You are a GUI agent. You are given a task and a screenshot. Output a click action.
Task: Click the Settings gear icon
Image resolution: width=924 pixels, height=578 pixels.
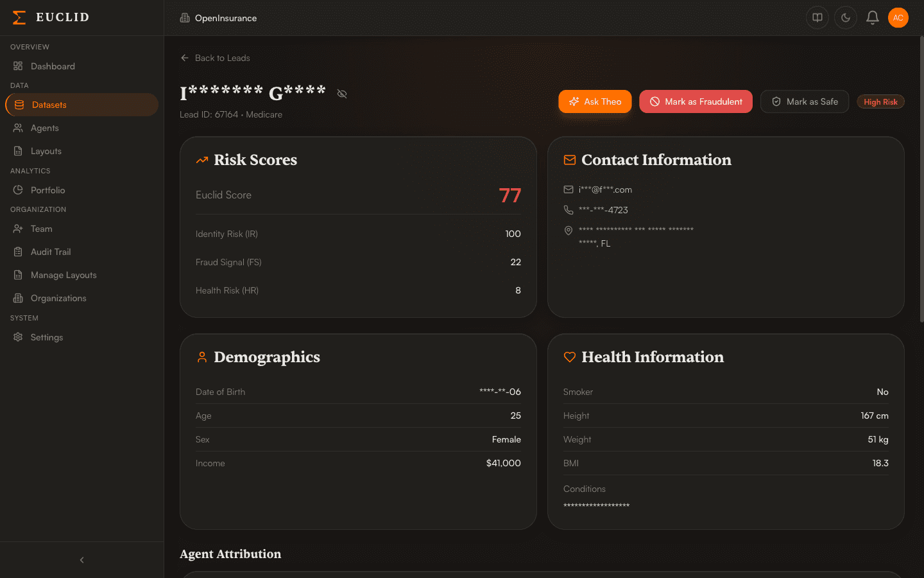point(18,337)
